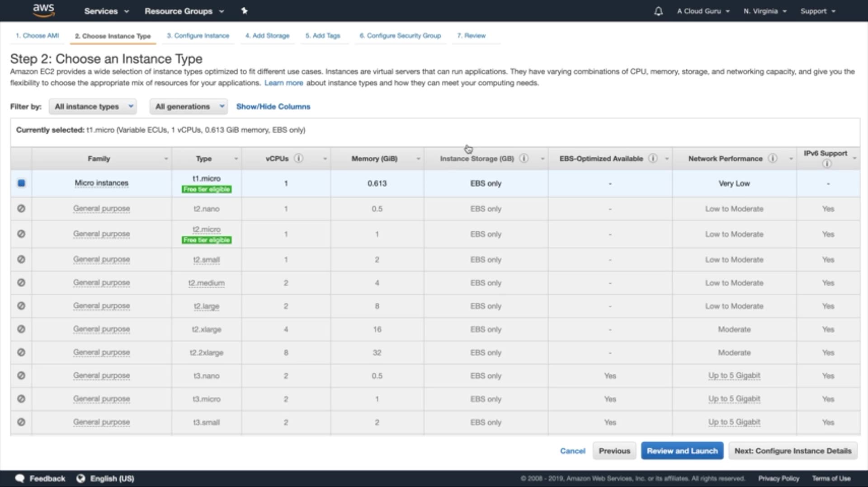Select the Choose Instance Type step

[x=113, y=36]
